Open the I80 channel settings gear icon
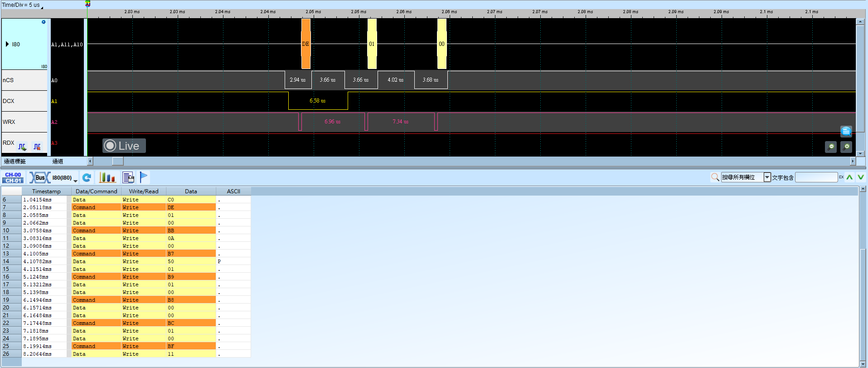Screen dimensions: 868x368 pyautogui.click(x=44, y=22)
